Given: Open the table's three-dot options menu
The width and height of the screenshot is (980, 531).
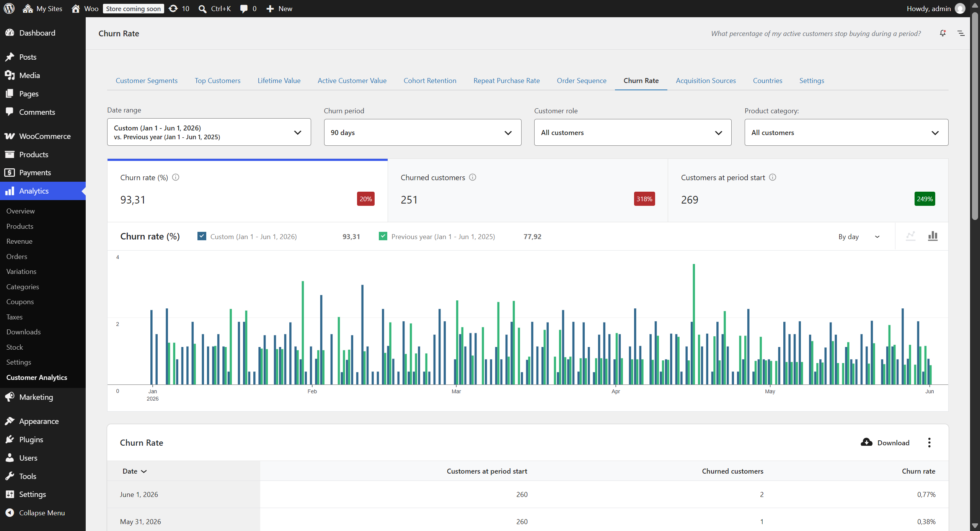Looking at the screenshot, I should pos(929,442).
